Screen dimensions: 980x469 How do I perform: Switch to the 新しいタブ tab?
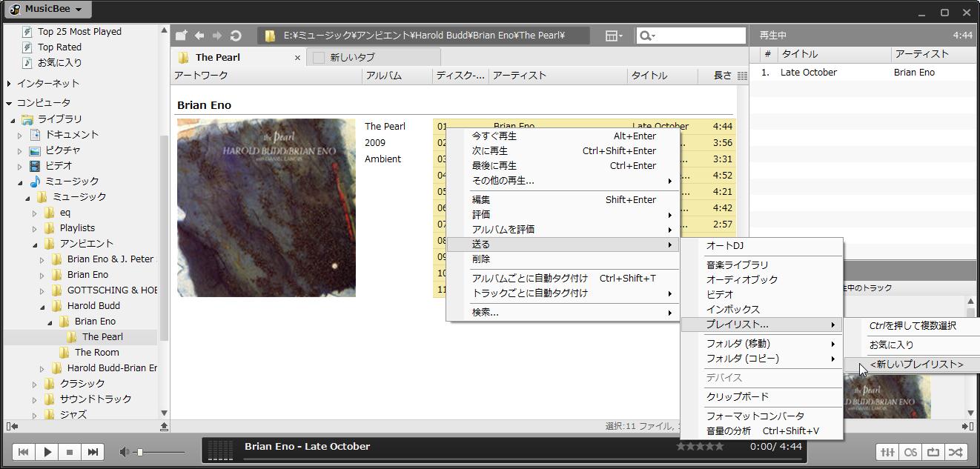374,58
